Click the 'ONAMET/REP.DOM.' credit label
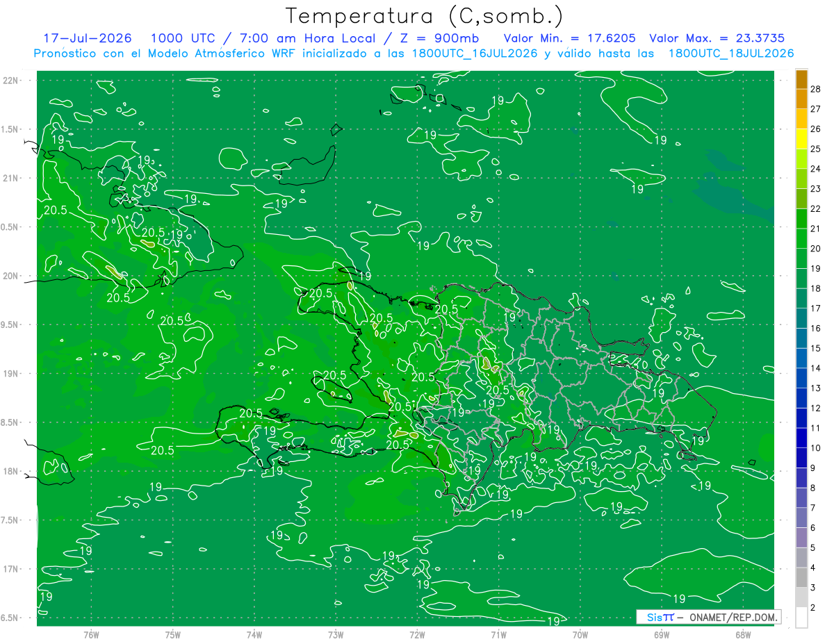 pos(734,617)
